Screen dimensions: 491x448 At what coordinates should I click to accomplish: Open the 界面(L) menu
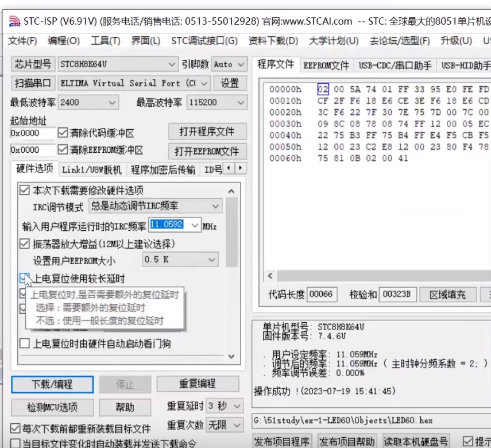tap(146, 41)
